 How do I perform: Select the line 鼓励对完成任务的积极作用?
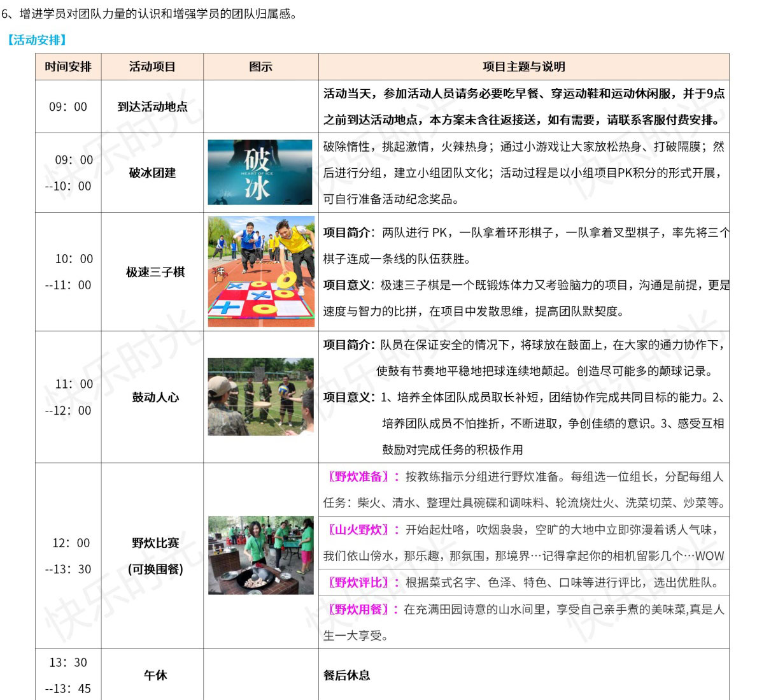point(452,450)
